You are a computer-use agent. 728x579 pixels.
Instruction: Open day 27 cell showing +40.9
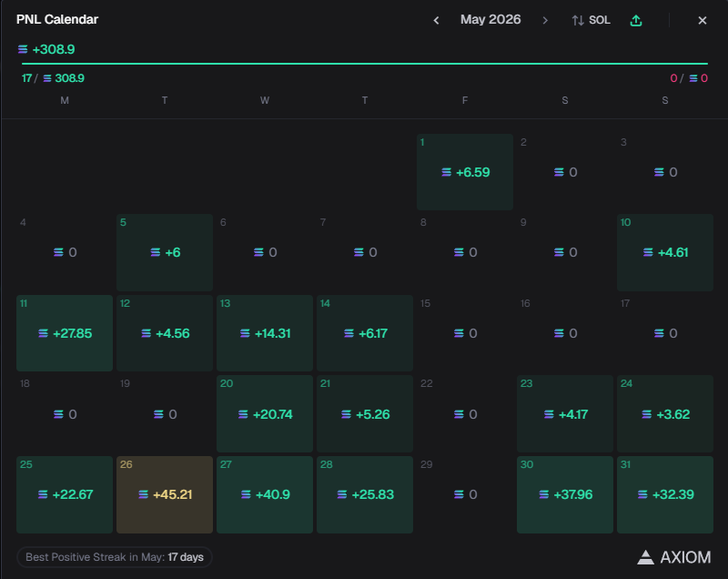point(265,494)
